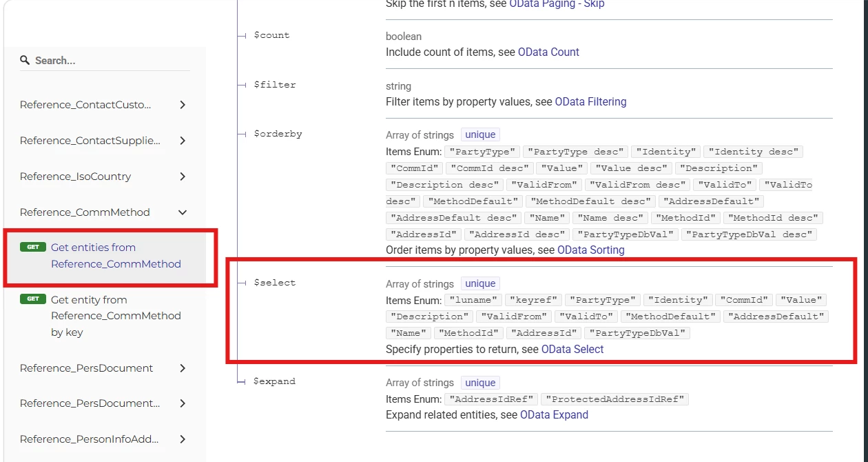The width and height of the screenshot is (868, 462).
Task: Click "Description desc" enum value
Action: (444, 185)
